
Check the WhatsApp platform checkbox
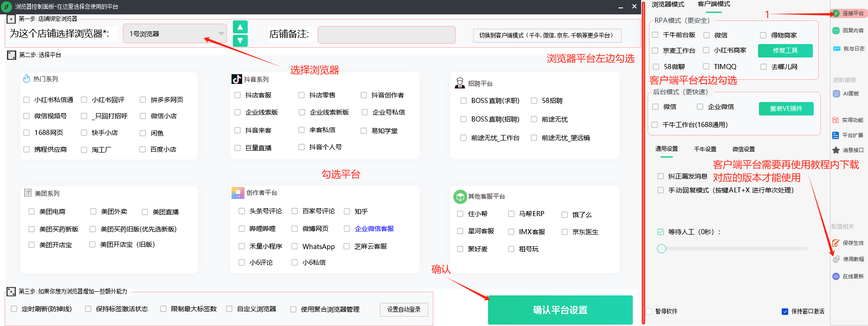pyautogui.click(x=295, y=246)
